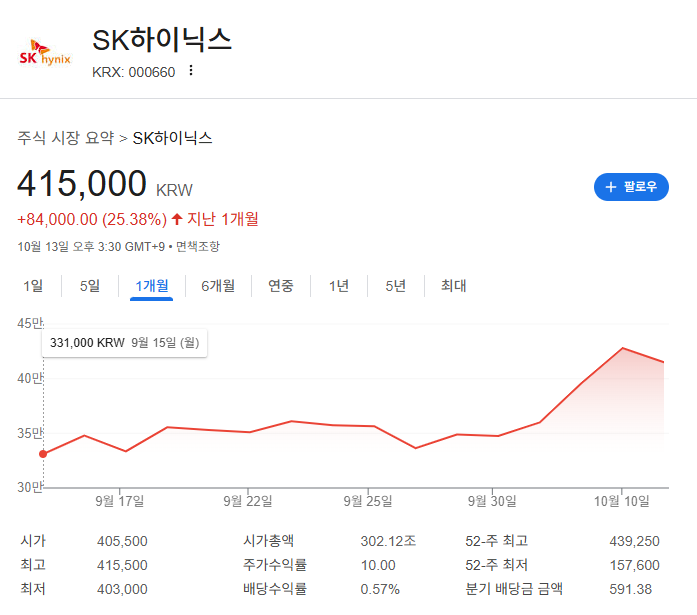This screenshot has height=615, width=697.
Task: Follow the stock with the 팔로우 button
Action: (631, 187)
